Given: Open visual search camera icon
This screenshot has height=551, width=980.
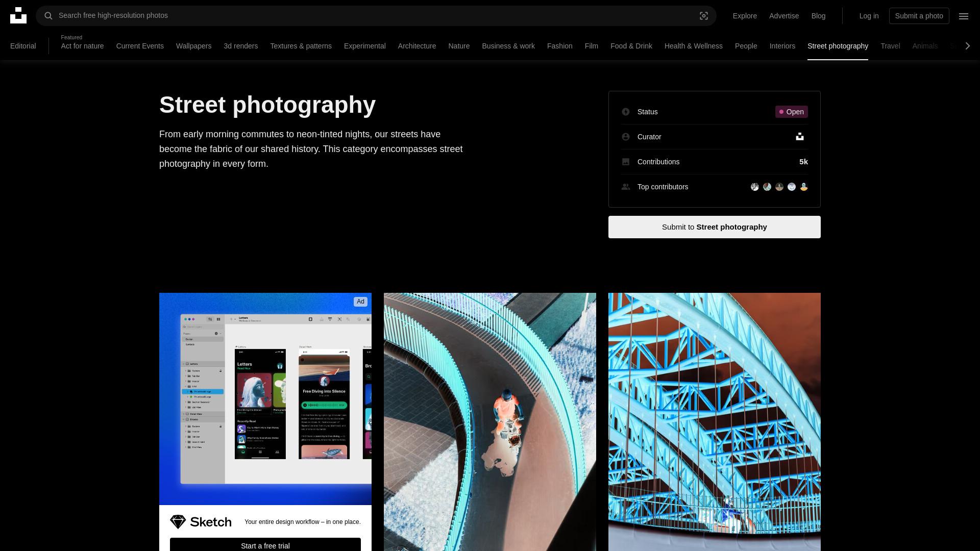Looking at the screenshot, I should (x=704, y=16).
